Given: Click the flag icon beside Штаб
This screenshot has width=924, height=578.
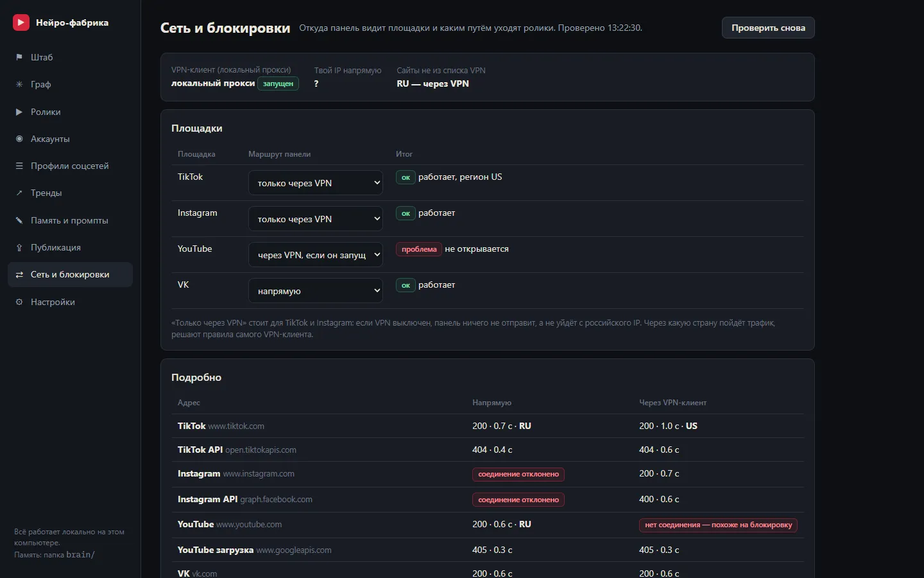Looking at the screenshot, I should click(19, 57).
